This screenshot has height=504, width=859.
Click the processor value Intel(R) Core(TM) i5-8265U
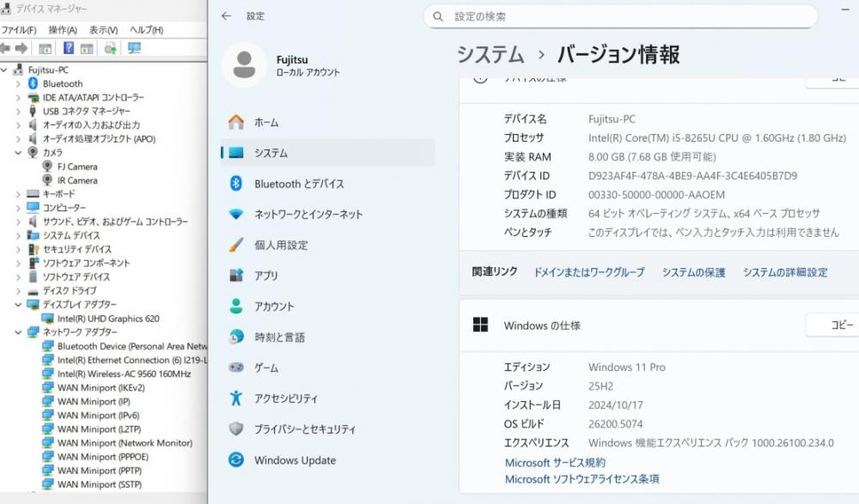tap(717, 138)
